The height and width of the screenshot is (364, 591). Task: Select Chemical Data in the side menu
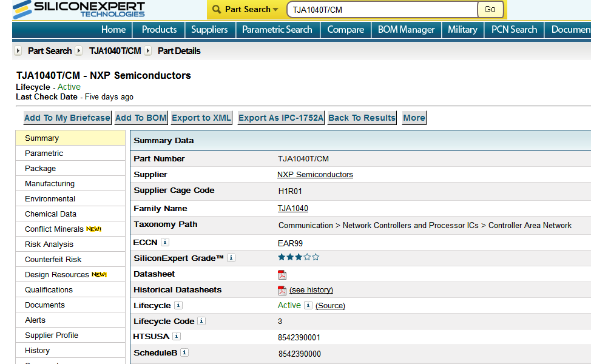coord(70,214)
